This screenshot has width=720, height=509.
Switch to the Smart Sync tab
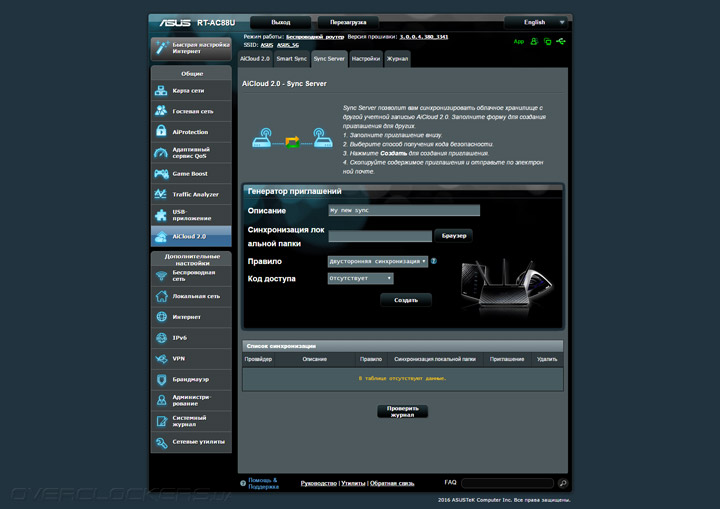[291, 59]
